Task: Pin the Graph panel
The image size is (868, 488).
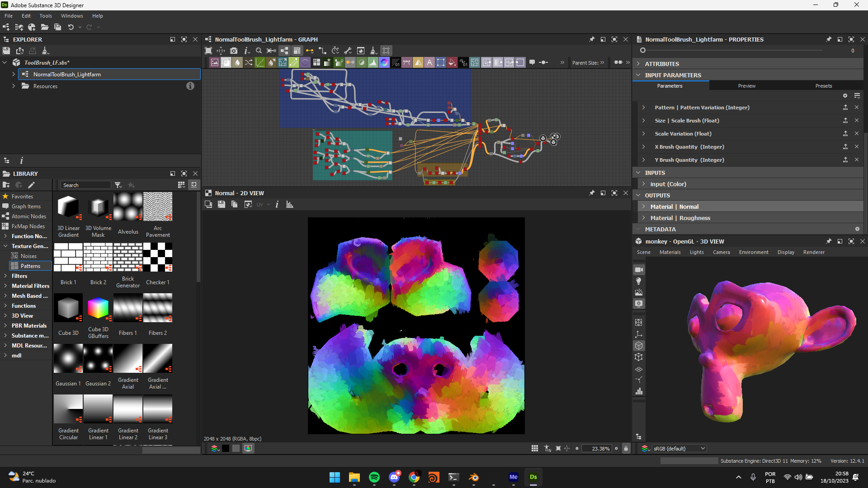Action: [592, 39]
